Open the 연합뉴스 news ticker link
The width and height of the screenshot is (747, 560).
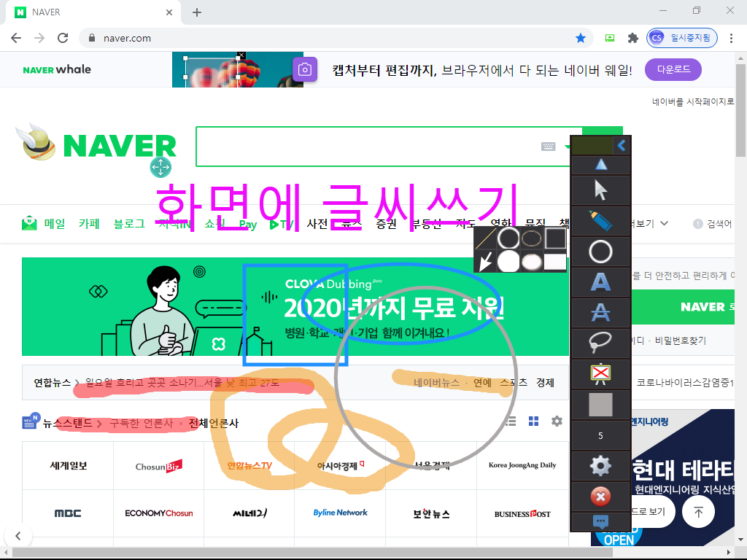coord(52,383)
